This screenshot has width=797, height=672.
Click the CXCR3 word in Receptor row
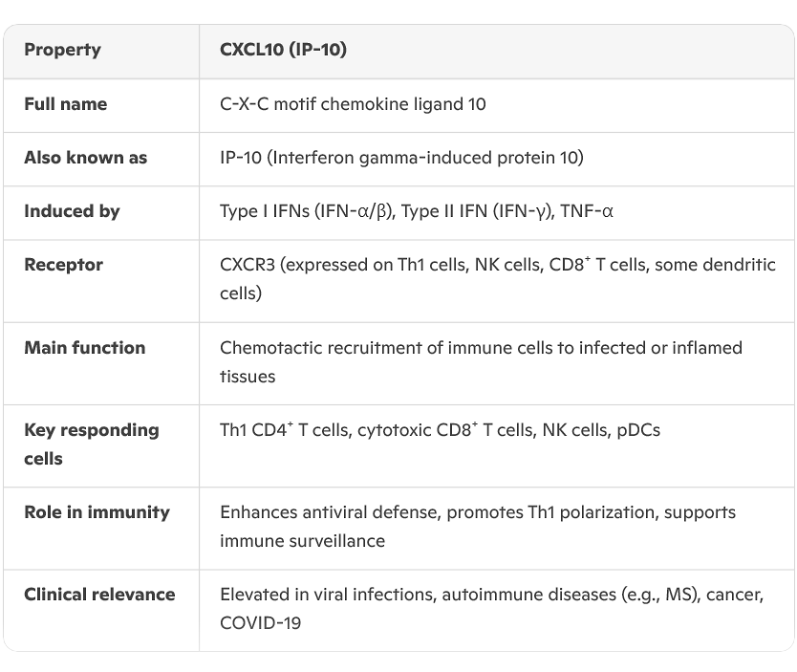[x=247, y=265]
